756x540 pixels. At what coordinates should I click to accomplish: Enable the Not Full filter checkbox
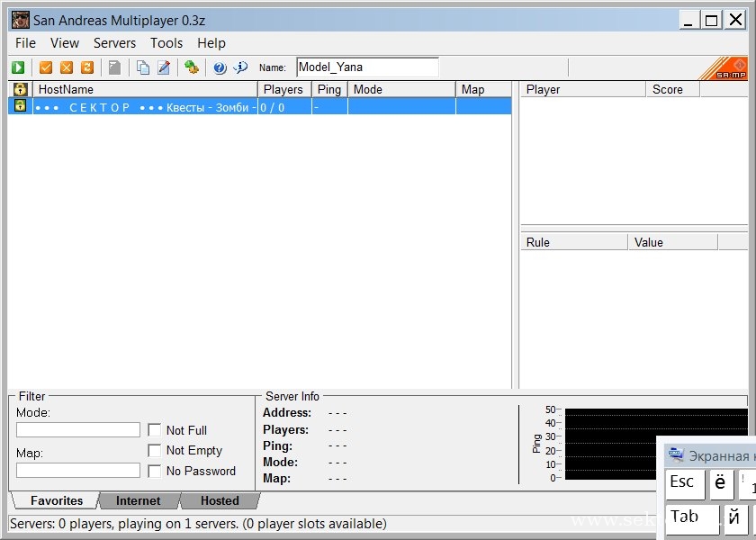154,430
